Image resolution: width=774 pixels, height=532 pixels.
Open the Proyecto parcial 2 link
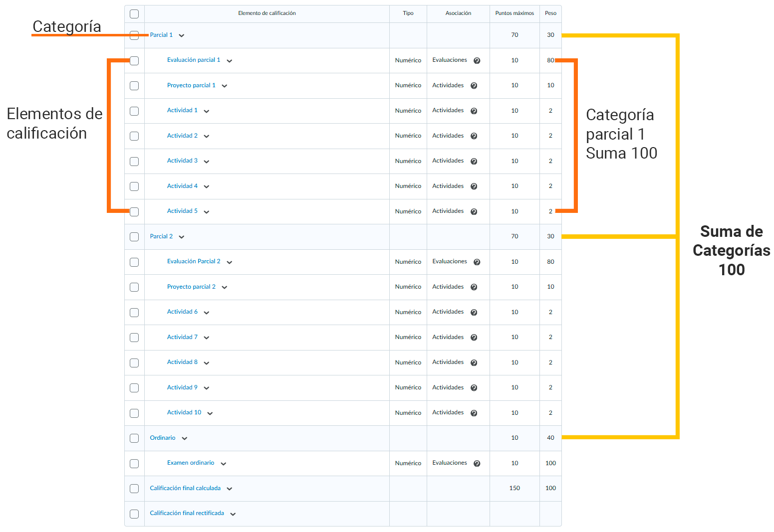click(191, 287)
